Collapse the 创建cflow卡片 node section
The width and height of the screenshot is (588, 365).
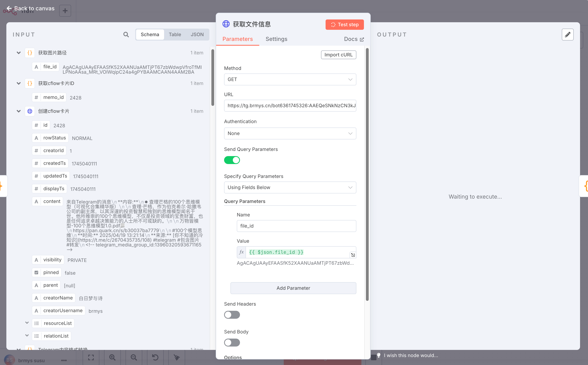19,111
